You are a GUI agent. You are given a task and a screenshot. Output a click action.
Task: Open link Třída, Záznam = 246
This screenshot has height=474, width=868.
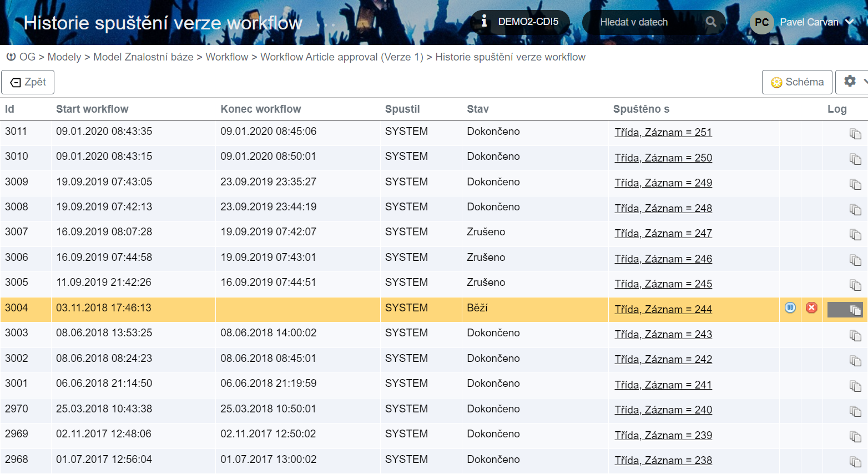coord(663,259)
